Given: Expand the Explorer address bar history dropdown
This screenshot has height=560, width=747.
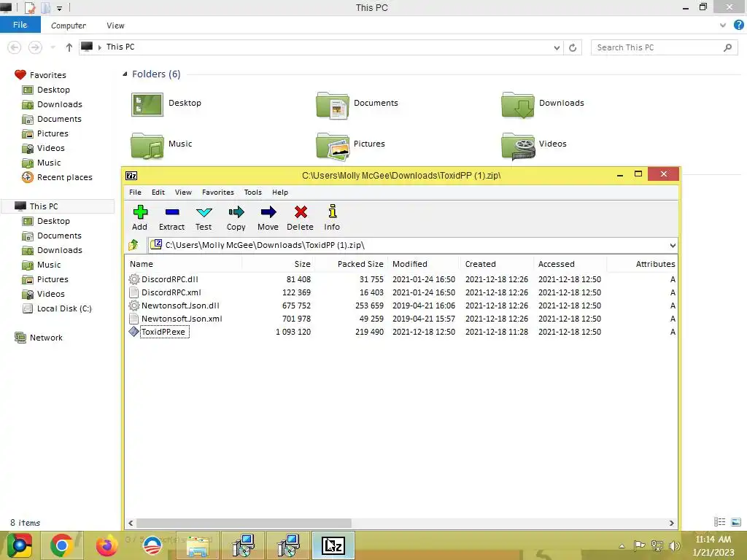Looking at the screenshot, I should coord(557,47).
